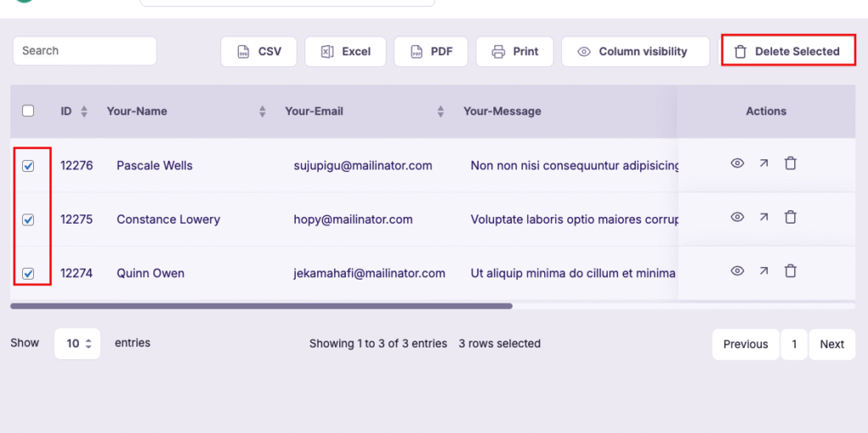Focus the Search input field
The image size is (868, 433).
pyautogui.click(x=85, y=51)
